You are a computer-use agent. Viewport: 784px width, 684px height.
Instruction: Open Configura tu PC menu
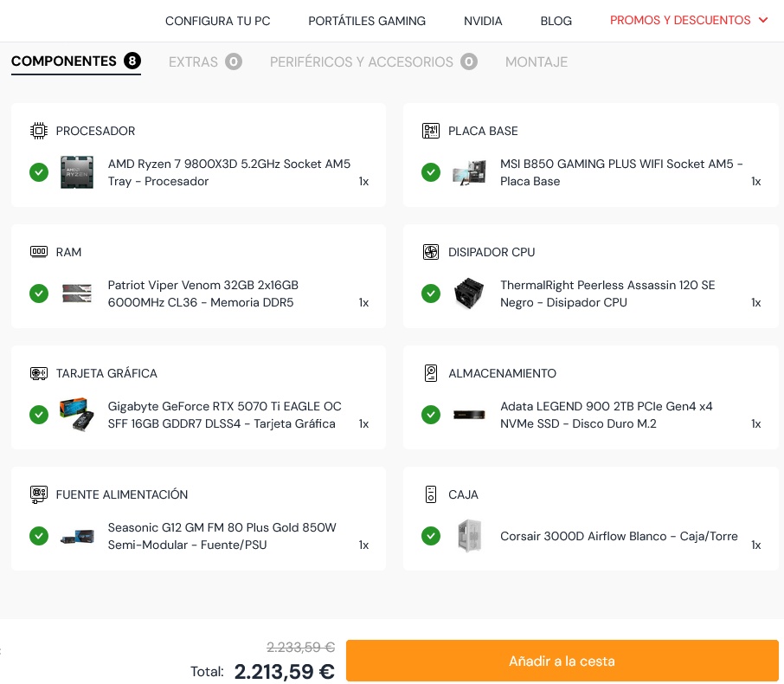(217, 21)
